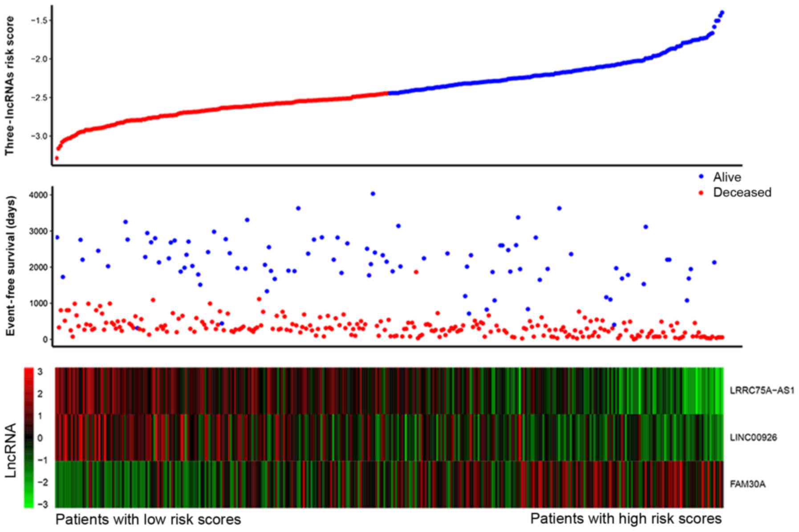Select the lowest red point on risk curve
799x532 pixels.
point(57,158)
